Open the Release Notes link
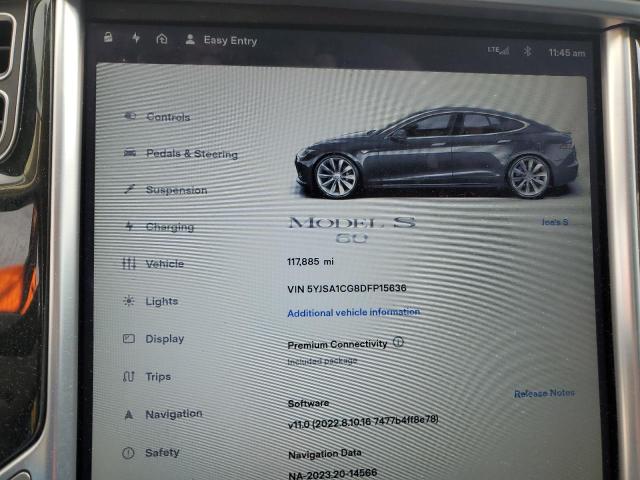The height and width of the screenshot is (480, 640). coord(544,393)
